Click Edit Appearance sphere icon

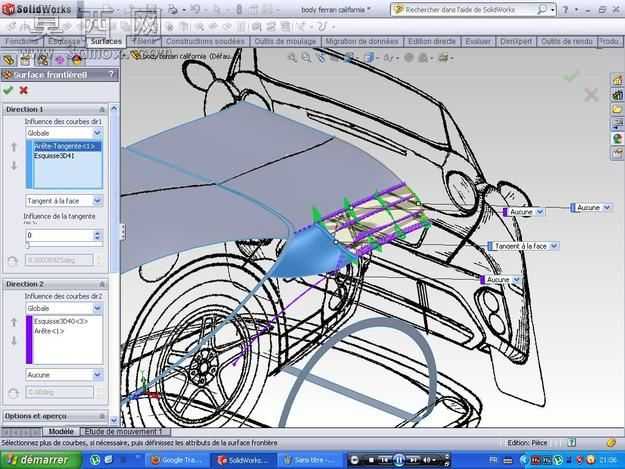point(409,58)
